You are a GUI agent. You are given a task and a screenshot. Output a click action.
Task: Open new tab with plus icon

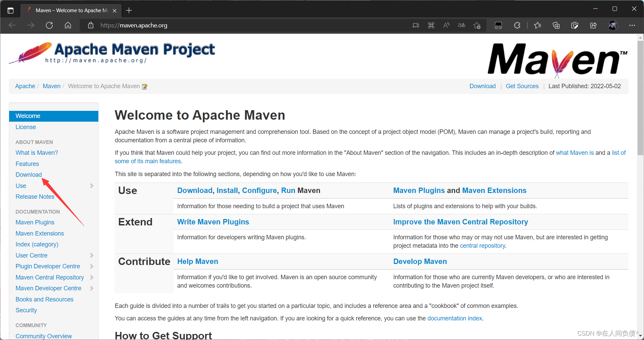[x=129, y=10]
